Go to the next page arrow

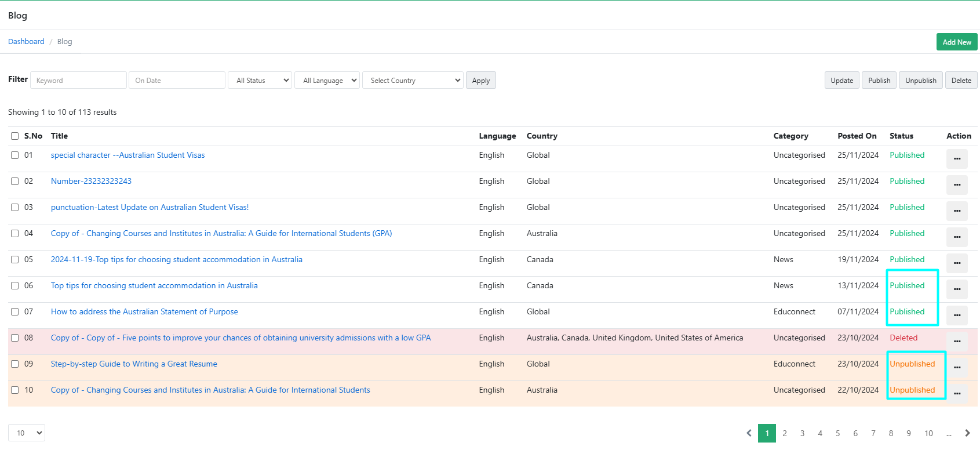[x=967, y=433]
